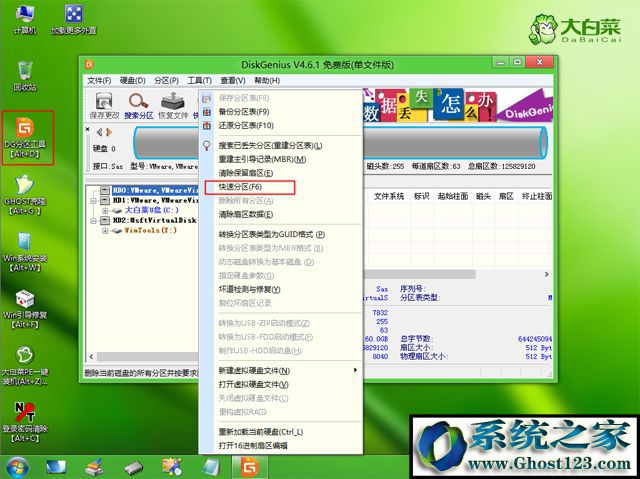The image size is (640, 479).
Task: Select HD1:VMware disk in tree
Action: pyautogui.click(x=155, y=200)
